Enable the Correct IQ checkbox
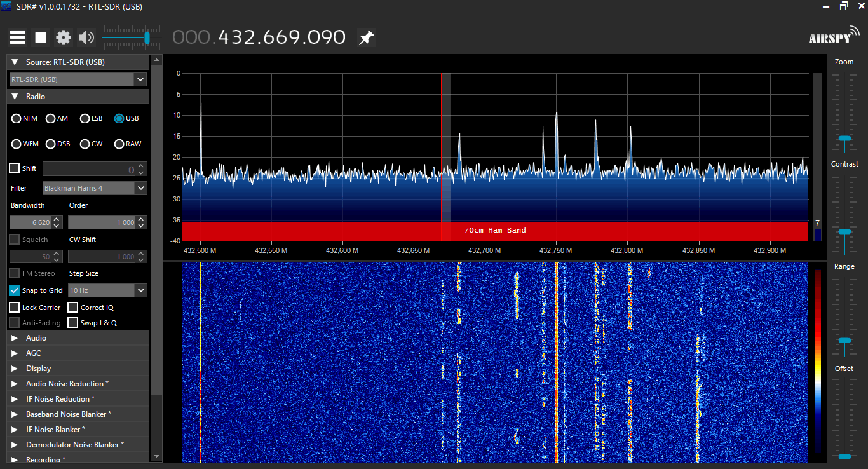868x469 pixels. click(73, 308)
